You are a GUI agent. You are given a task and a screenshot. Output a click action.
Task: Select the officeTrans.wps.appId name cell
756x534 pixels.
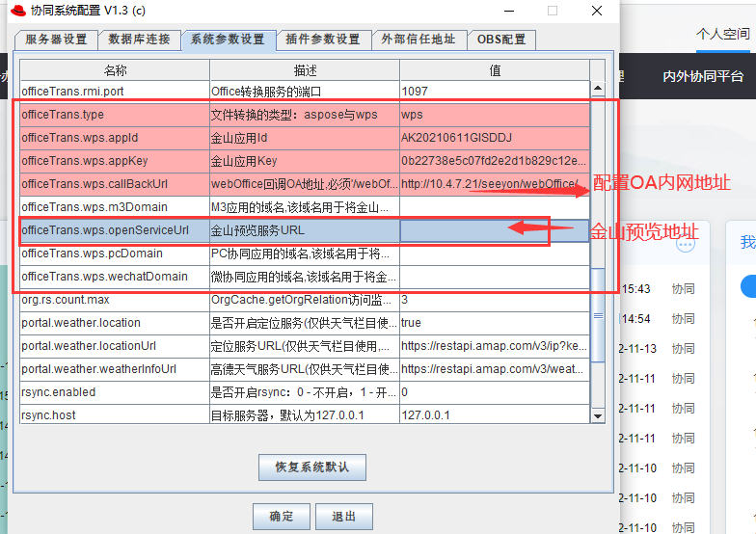[x=115, y=138]
